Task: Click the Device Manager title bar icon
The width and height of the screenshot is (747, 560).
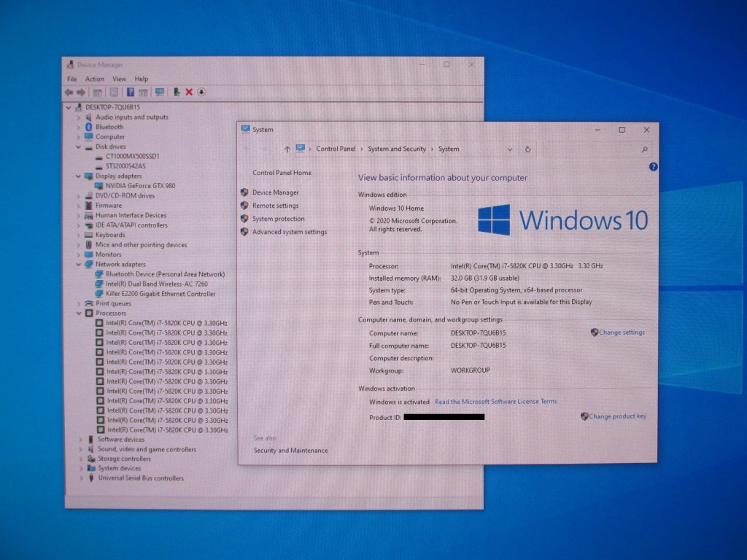Action: point(71,65)
